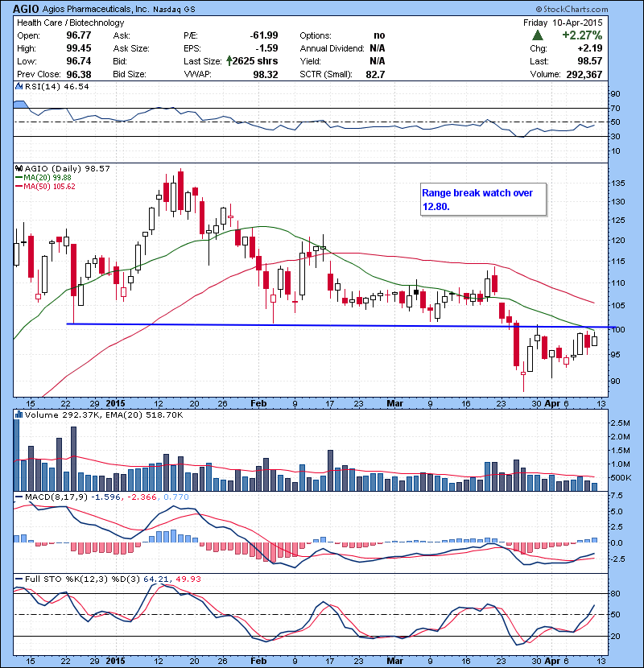The width and height of the screenshot is (644, 668).
Task: Click the Last value 98.57 in header
Action: pyautogui.click(x=590, y=61)
